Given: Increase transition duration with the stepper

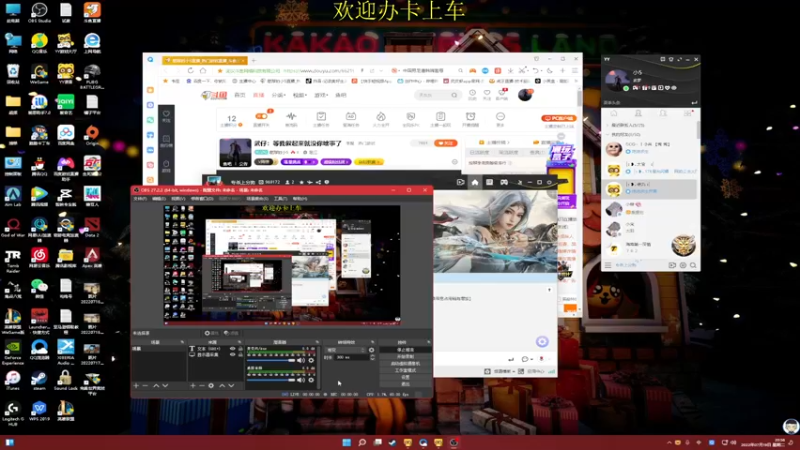Looking at the screenshot, I should click(x=372, y=356).
